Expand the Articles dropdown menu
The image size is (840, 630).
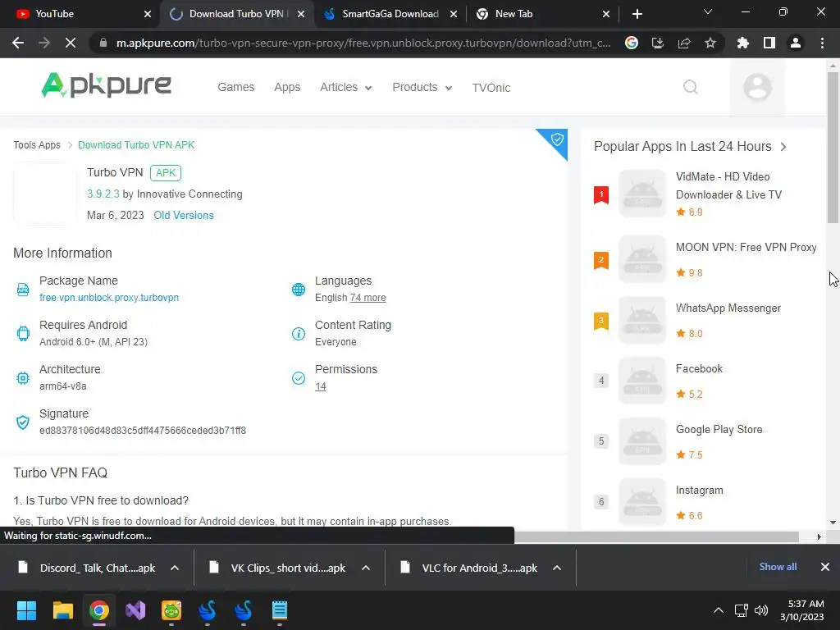[345, 87]
